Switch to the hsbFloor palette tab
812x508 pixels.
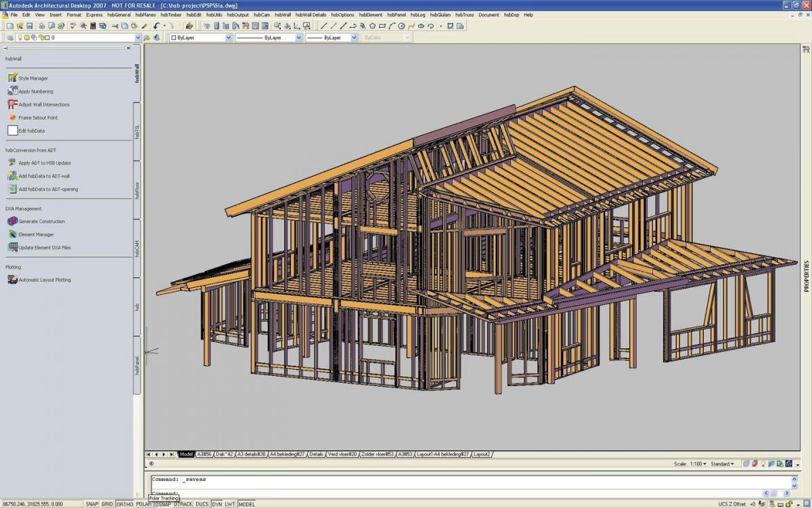[137, 190]
